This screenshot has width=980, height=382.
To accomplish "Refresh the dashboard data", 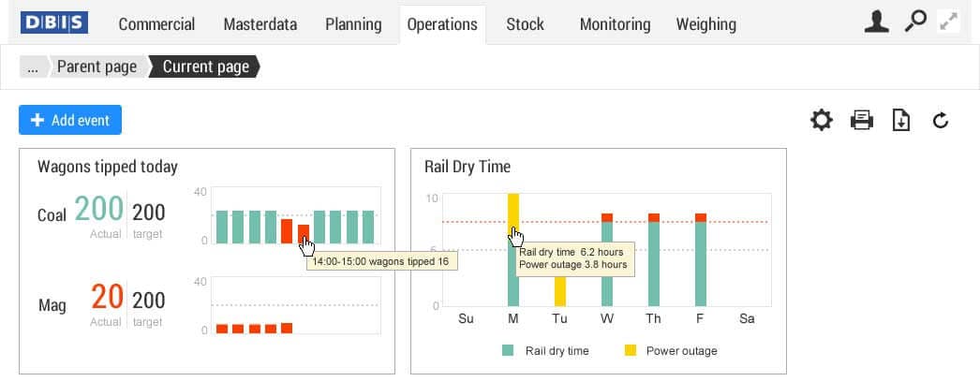I will 941,120.
